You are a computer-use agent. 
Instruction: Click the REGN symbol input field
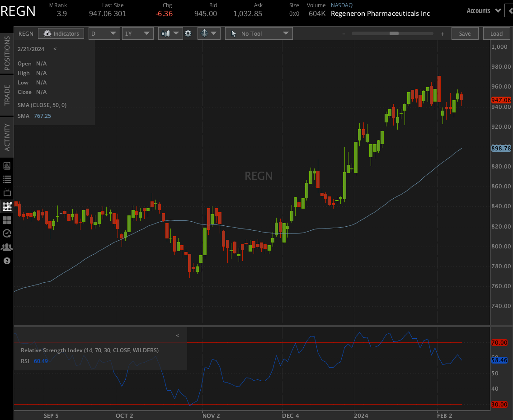(x=26, y=33)
